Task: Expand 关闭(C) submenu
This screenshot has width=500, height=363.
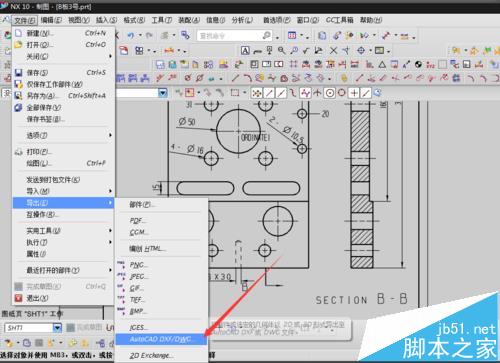Action: pos(63,56)
